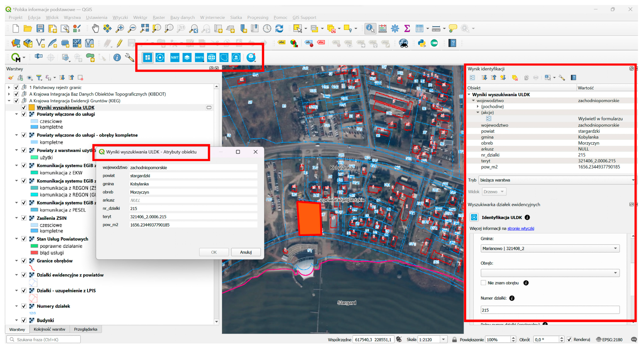
Task: Open the 'stronie wtyczki' link
Action: click(x=520, y=228)
